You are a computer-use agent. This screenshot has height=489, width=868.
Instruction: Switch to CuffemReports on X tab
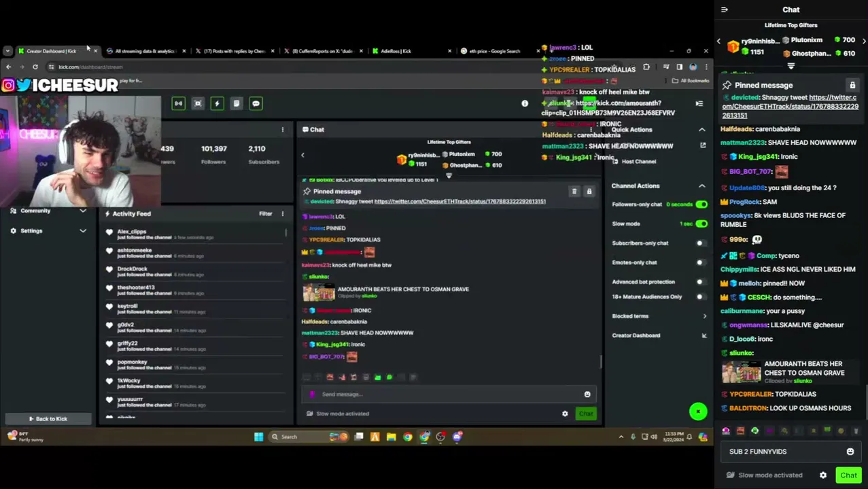tap(324, 51)
